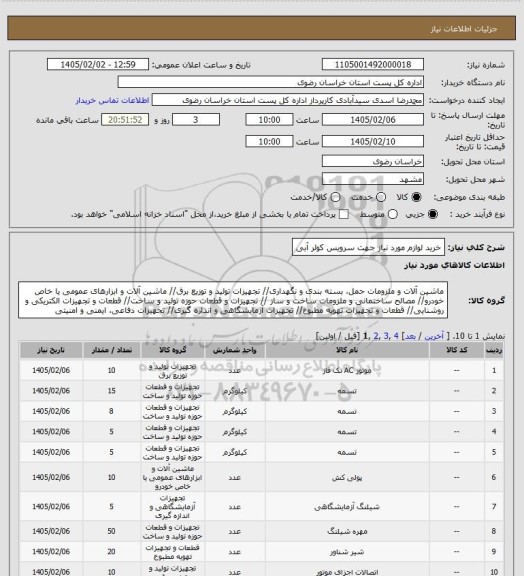Viewport: 524px width, 576px height.
Task: Click the delivery province خراسان رضوی field
Action: [x=373, y=161]
